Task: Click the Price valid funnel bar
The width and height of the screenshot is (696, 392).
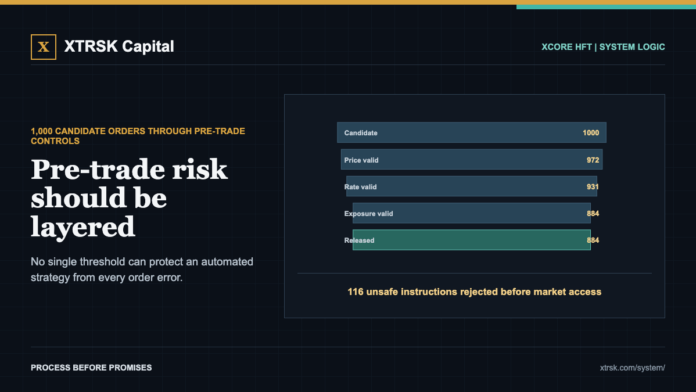Action: [x=471, y=160]
